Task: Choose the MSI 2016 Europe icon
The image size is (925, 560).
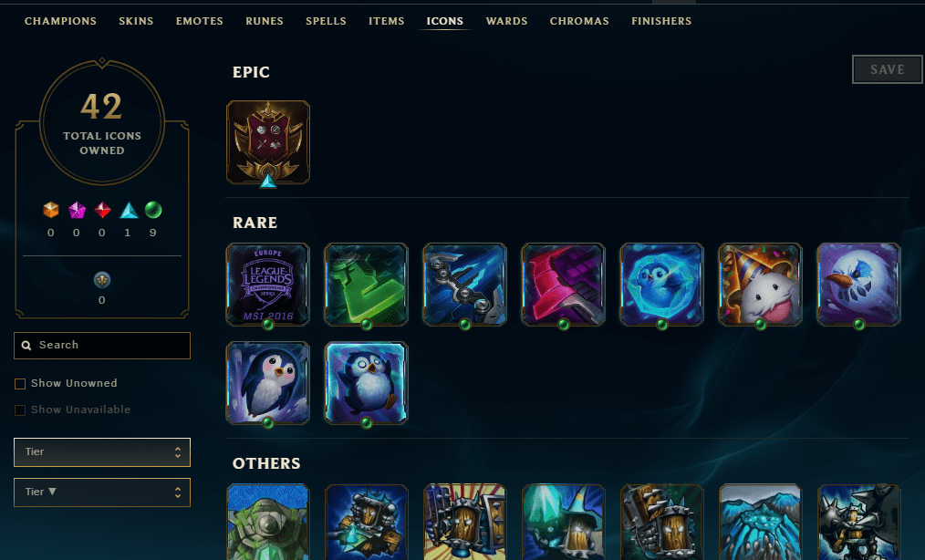Action: tap(268, 285)
